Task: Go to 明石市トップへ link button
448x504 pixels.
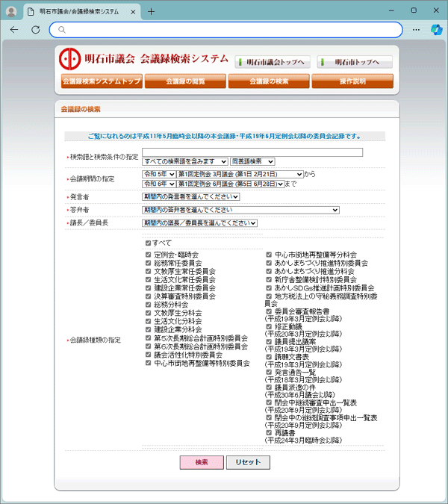Action: [x=355, y=62]
